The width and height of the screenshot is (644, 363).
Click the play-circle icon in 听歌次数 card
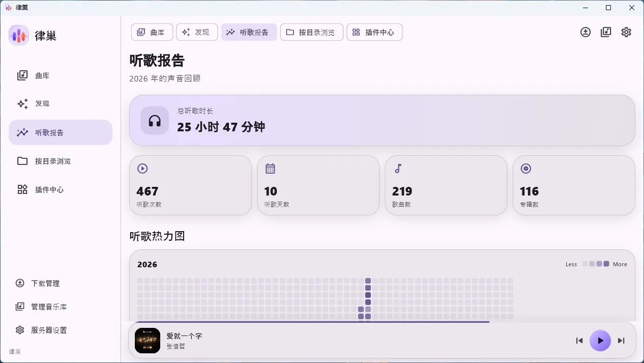click(x=142, y=169)
